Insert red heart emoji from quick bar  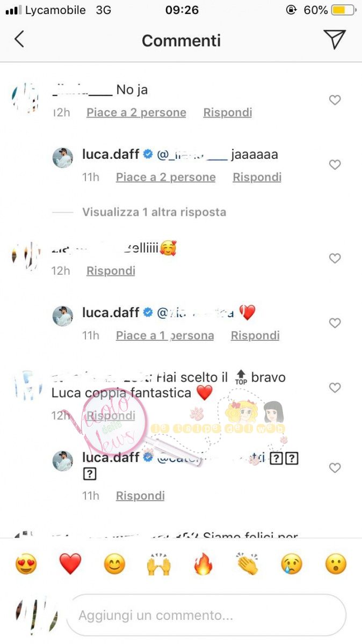click(70, 564)
